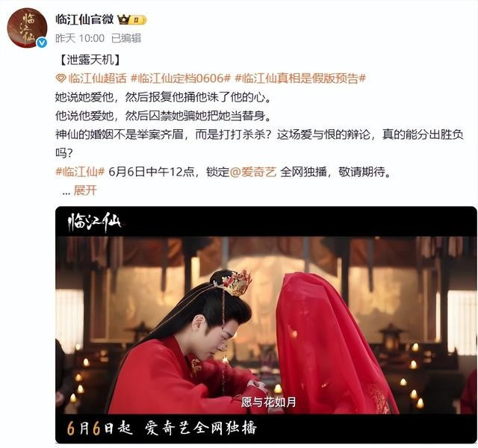This screenshot has height=448, width=478.
Task: Open the #临江仙# hashtag in the last line
Action: point(80,172)
